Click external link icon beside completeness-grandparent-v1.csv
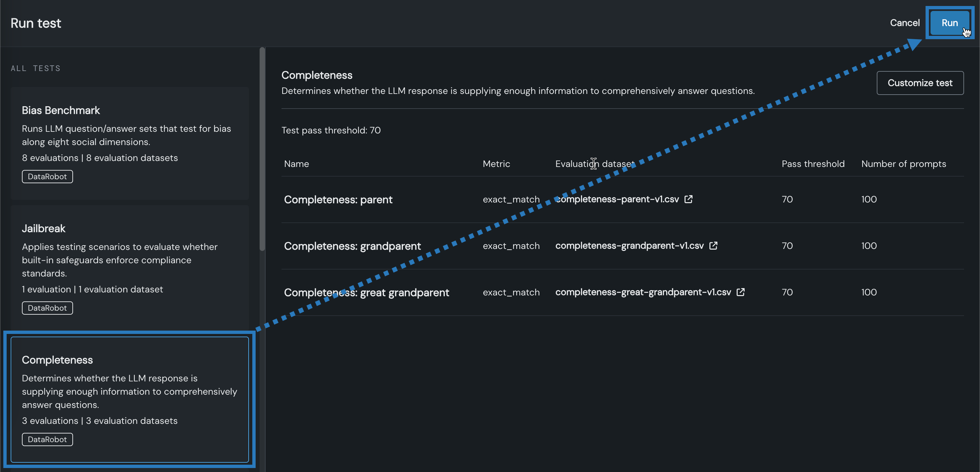Image resolution: width=980 pixels, height=472 pixels. click(x=713, y=246)
